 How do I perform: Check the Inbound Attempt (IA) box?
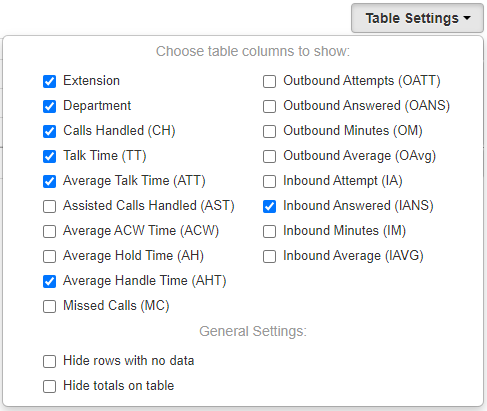[269, 181]
